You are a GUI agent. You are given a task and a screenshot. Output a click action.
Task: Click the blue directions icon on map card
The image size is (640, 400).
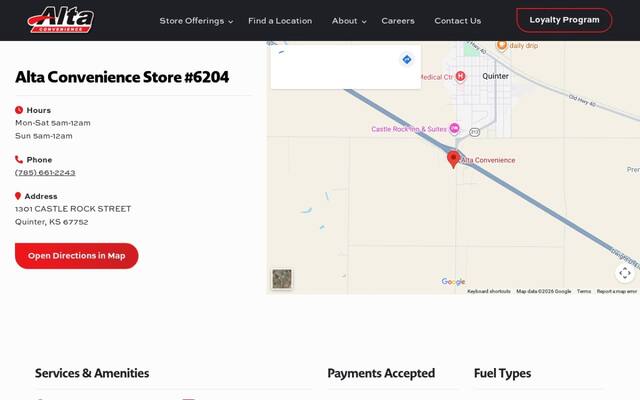click(407, 60)
